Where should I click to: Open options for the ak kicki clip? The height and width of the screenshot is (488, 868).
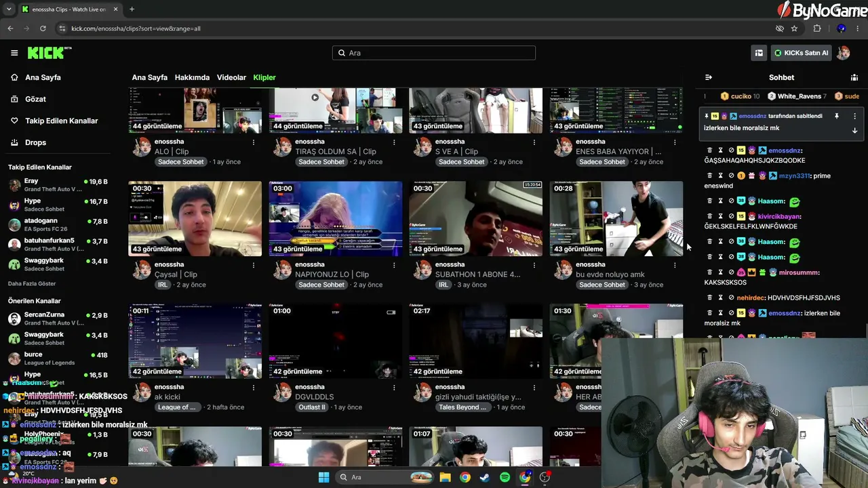tap(254, 388)
